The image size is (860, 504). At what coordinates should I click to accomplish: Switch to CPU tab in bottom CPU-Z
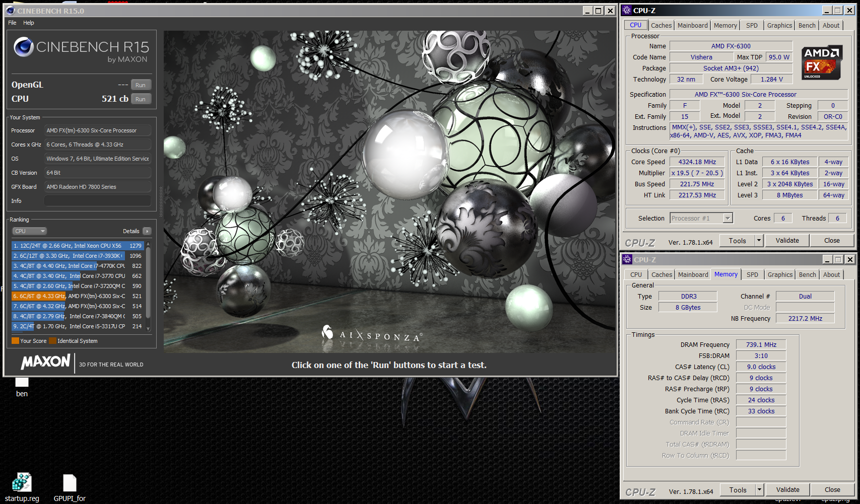[x=636, y=274]
